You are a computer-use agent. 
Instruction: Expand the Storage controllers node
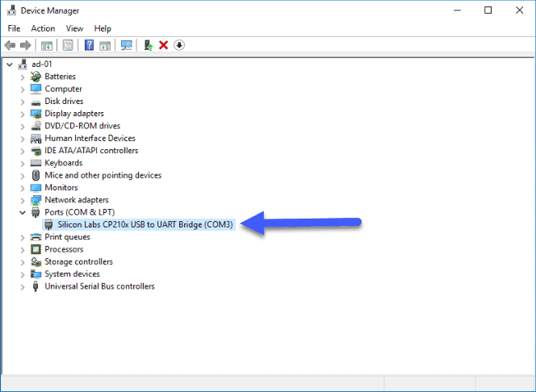tap(23, 262)
